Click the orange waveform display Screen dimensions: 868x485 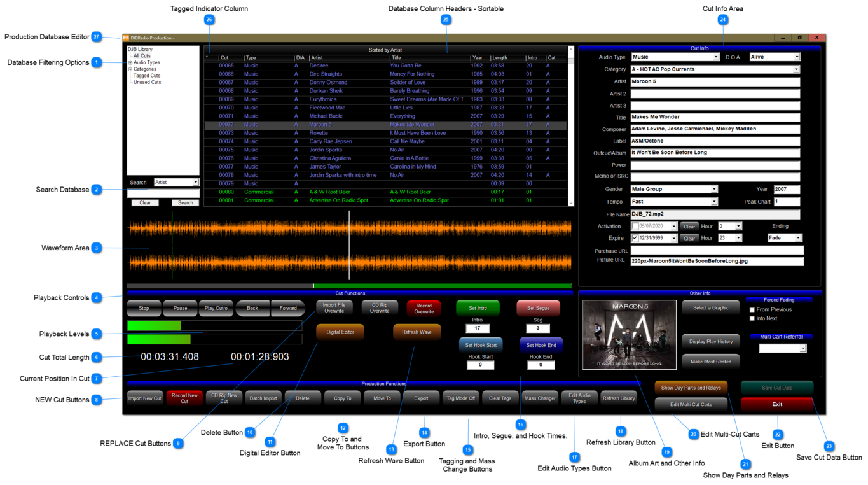349,245
